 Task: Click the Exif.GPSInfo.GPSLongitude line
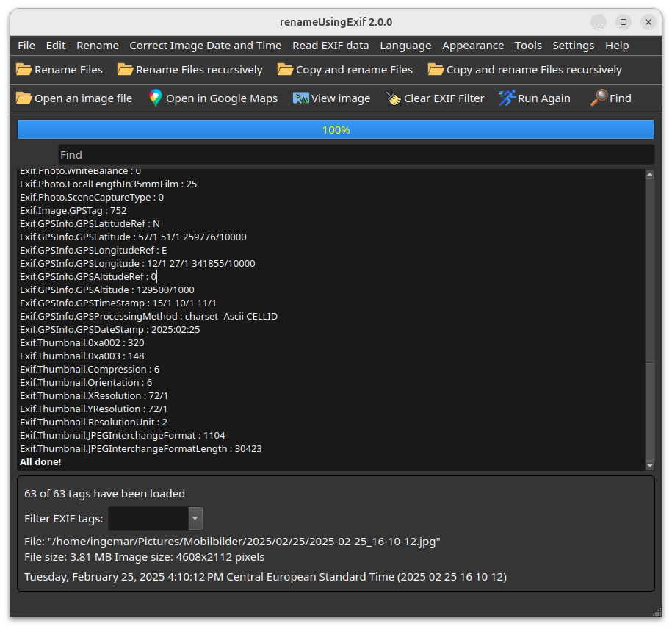137,264
